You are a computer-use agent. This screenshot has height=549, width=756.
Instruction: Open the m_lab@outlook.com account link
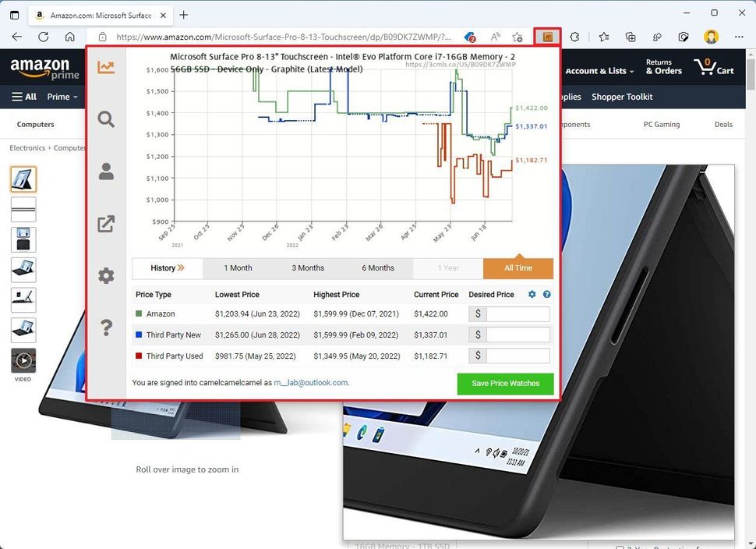pyautogui.click(x=309, y=383)
